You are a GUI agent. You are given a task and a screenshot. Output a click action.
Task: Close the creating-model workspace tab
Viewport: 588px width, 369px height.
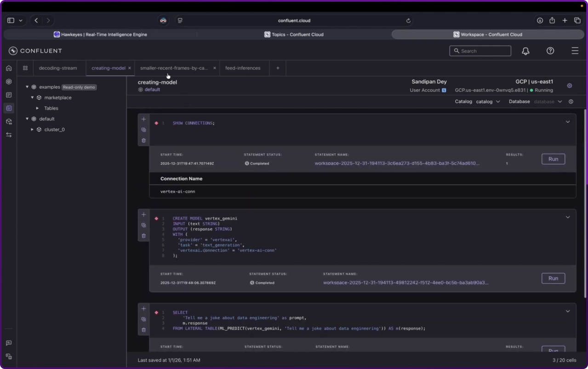tap(130, 68)
